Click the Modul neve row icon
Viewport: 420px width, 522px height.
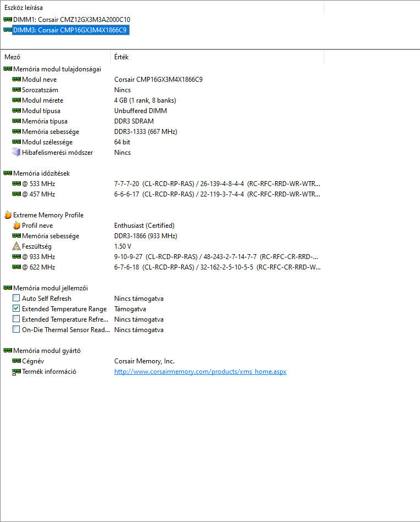(16, 80)
